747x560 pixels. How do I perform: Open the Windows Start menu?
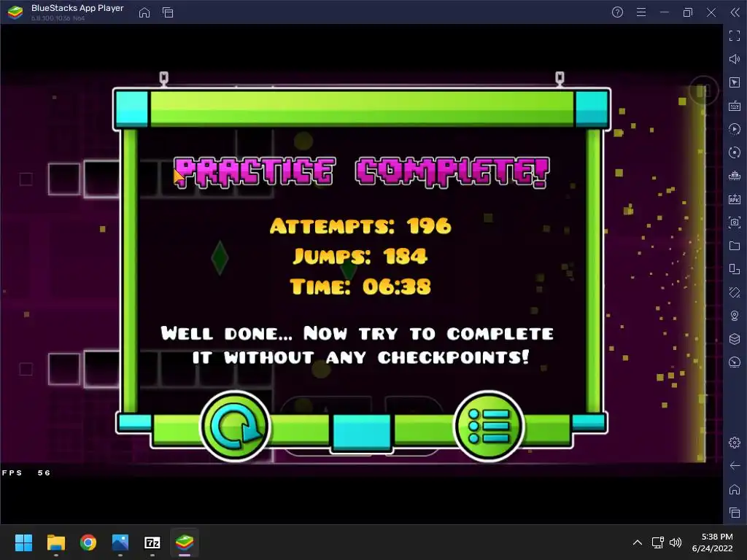pyautogui.click(x=23, y=542)
